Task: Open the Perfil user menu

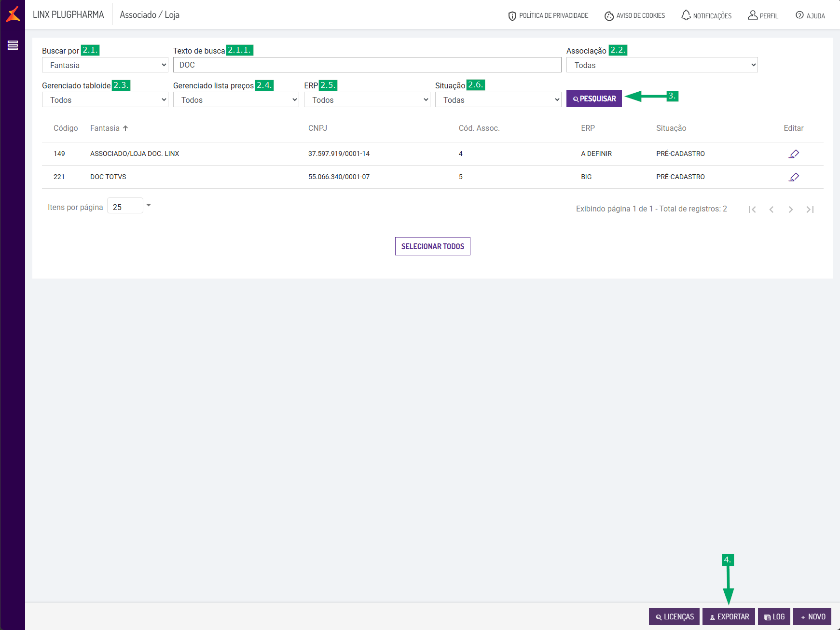Action: (763, 15)
